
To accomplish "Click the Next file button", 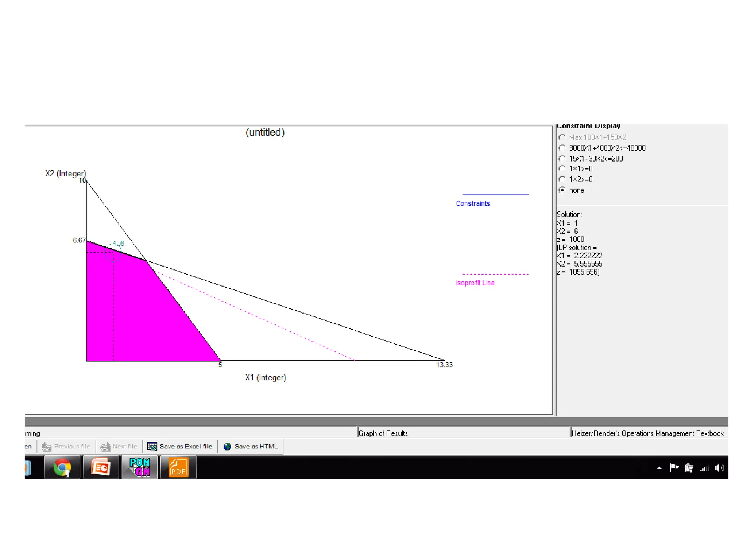I will click(119, 446).
